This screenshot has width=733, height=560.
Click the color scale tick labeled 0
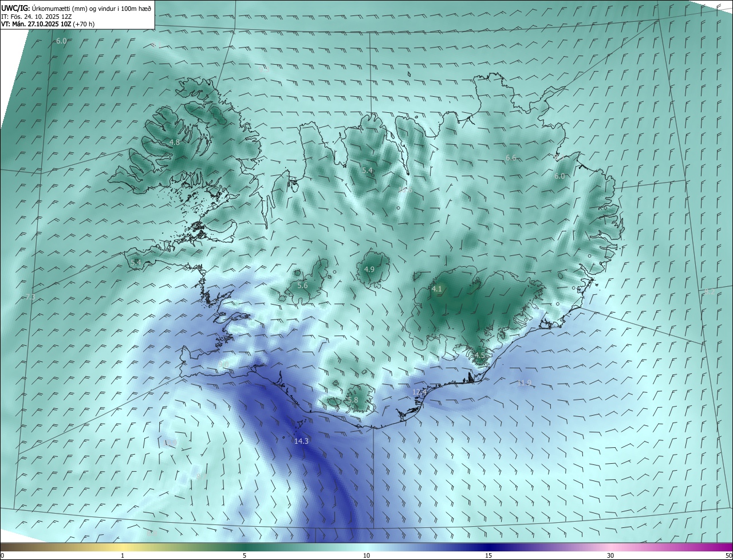2,555
